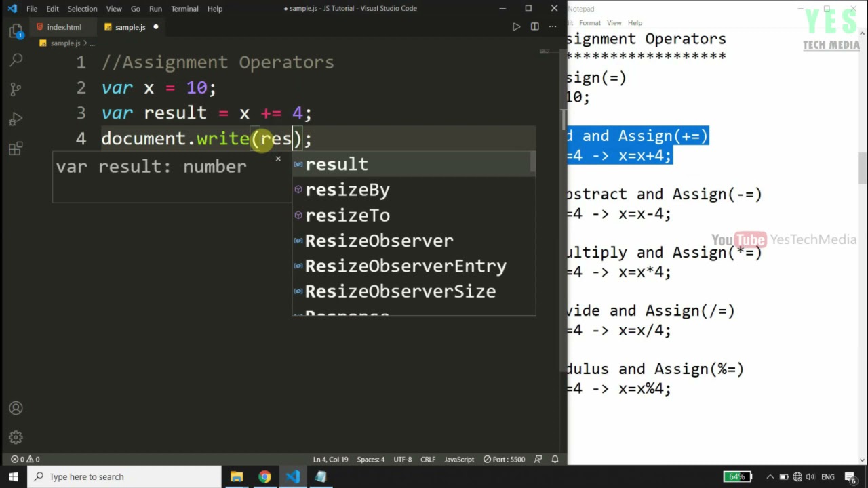Select the 'resizeBy' autocomplete suggestion
This screenshot has width=868, height=488.
(x=414, y=190)
